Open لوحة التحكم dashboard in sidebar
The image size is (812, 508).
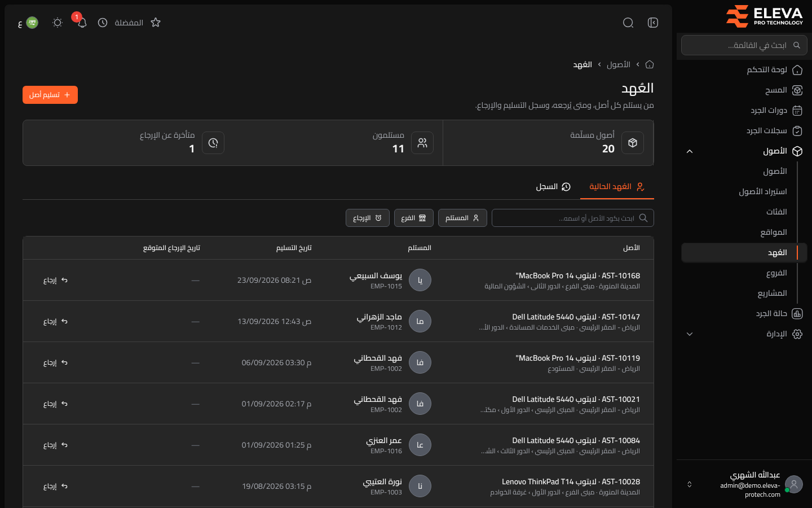point(744,69)
